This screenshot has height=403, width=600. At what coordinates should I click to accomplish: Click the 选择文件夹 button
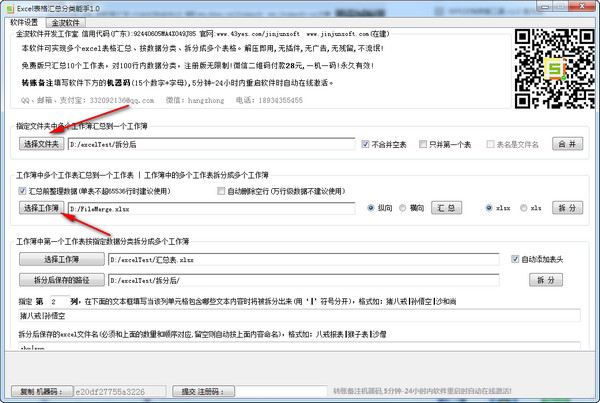click(41, 144)
